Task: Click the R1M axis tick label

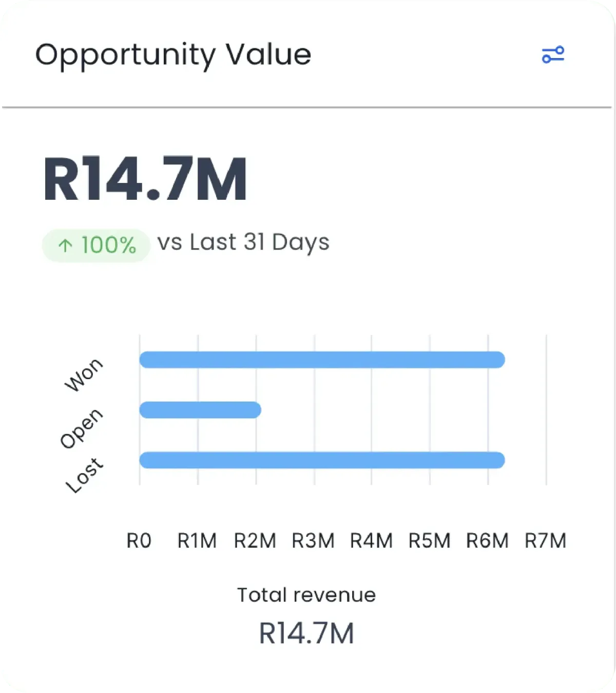Action: coord(197,541)
